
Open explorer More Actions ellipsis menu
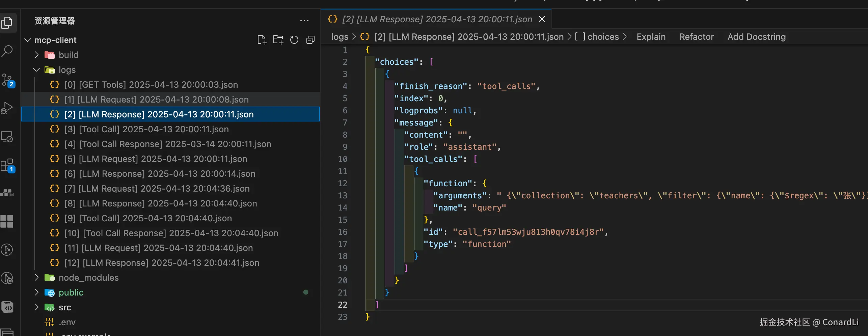(x=304, y=21)
